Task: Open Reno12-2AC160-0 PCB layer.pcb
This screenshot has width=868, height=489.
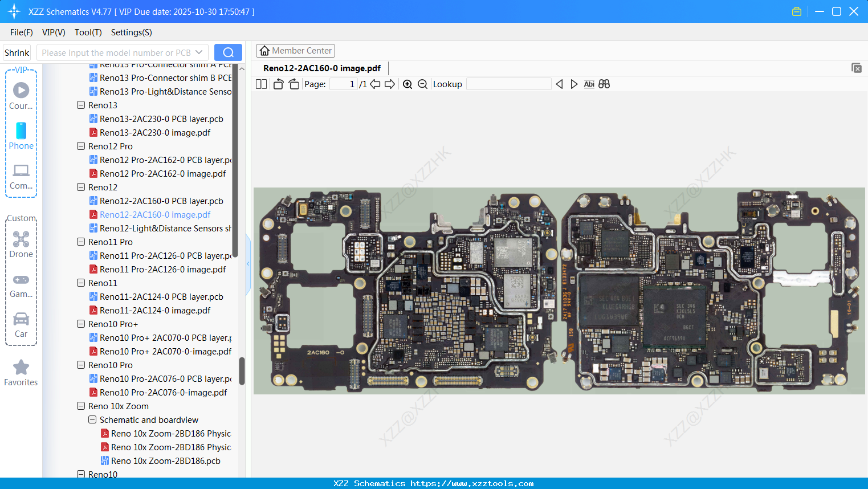Action: click(x=161, y=201)
